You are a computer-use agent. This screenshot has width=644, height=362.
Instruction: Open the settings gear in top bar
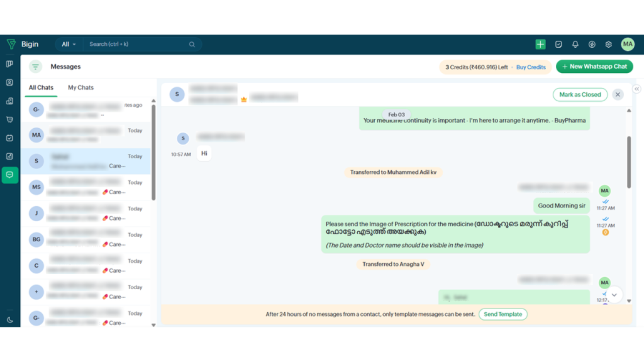[x=608, y=45]
